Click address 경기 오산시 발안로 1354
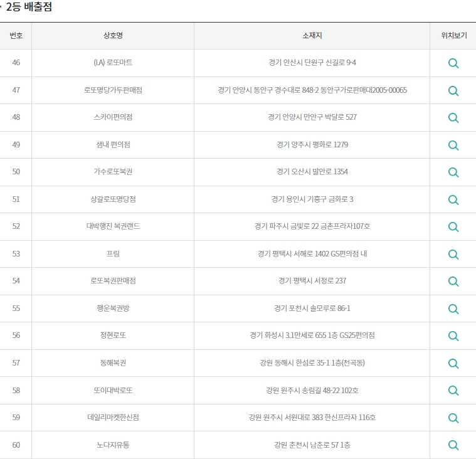The width and height of the screenshot is (476, 459). (x=312, y=172)
